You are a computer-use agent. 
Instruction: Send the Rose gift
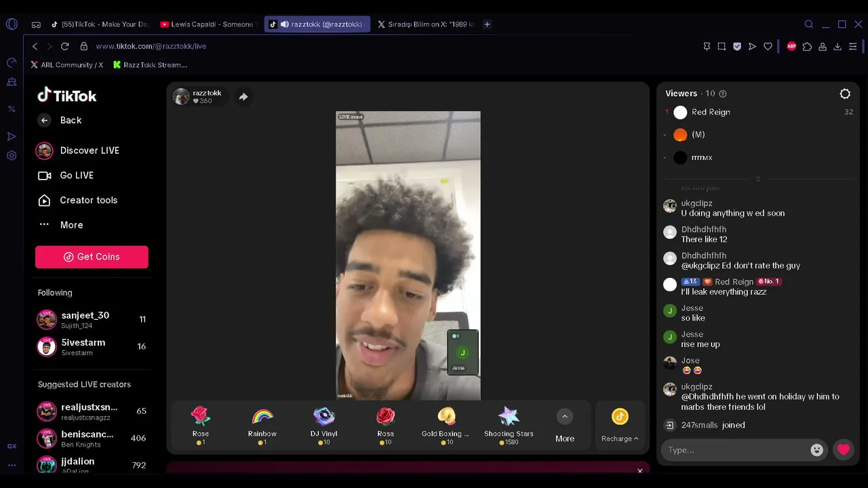[200, 426]
